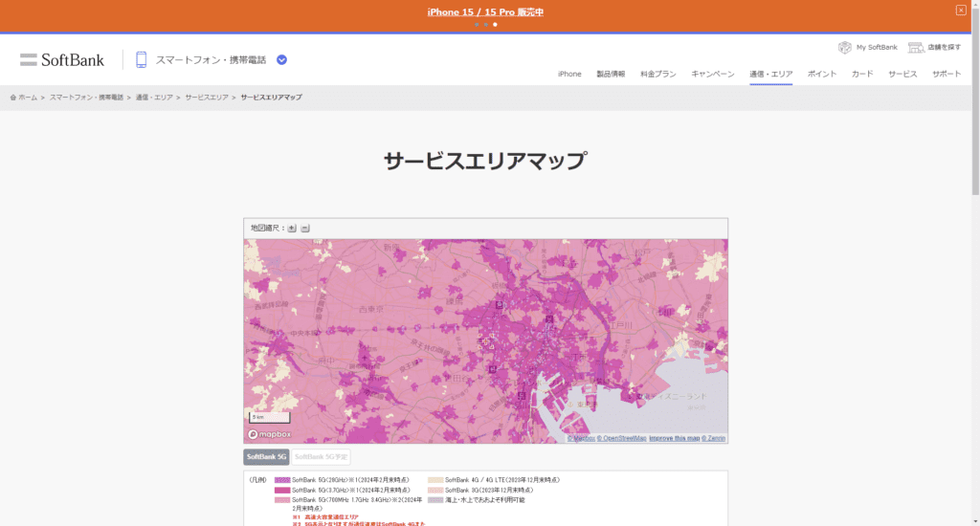
Task: Open the iPhone navigation menu
Action: click(569, 74)
